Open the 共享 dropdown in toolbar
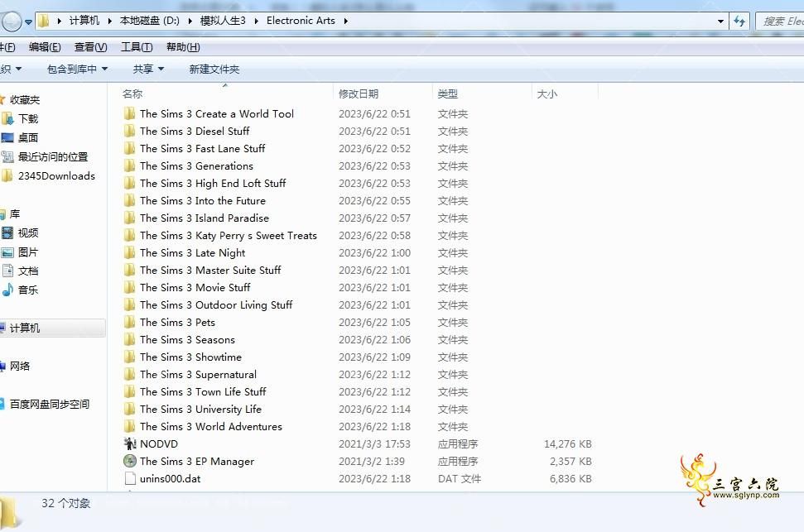The image size is (804, 532). pyautogui.click(x=148, y=69)
